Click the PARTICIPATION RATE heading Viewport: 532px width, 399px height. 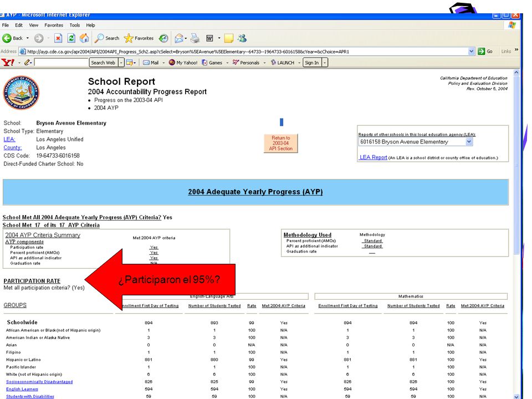(x=32, y=281)
